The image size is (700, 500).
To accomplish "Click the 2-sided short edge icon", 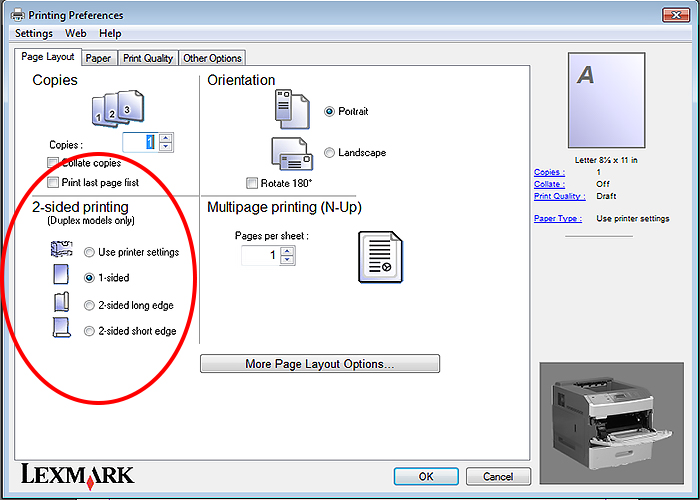I will (x=60, y=330).
